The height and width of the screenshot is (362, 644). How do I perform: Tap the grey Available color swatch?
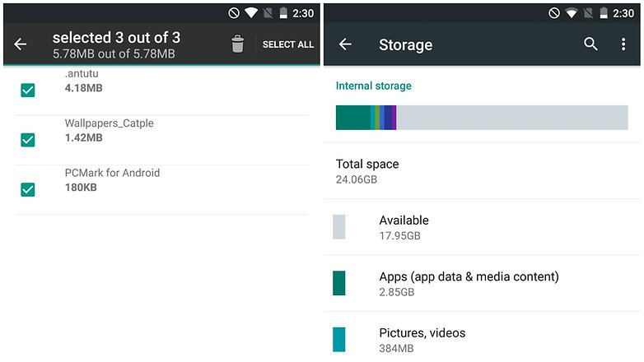click(x=339, y=227)
